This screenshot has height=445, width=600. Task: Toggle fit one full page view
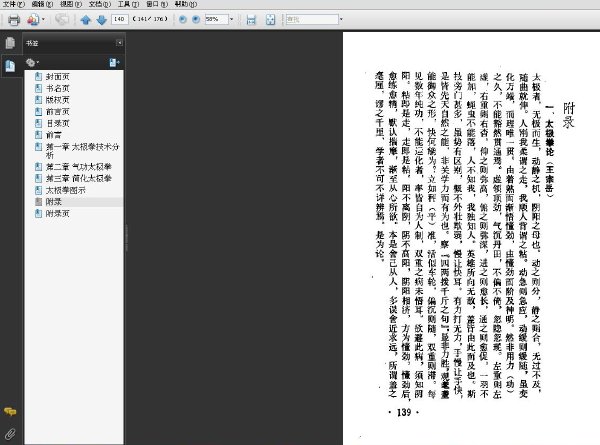tap(270, 20)
